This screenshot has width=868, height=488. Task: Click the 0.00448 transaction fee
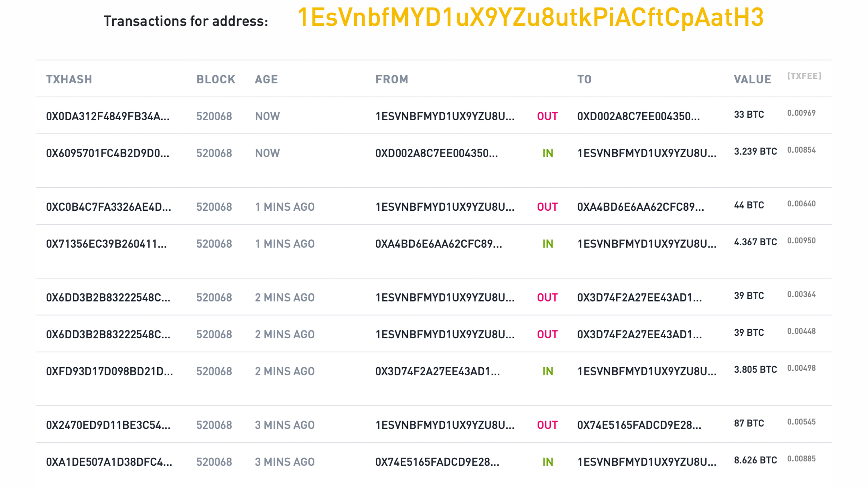click(x=801, y=331)
